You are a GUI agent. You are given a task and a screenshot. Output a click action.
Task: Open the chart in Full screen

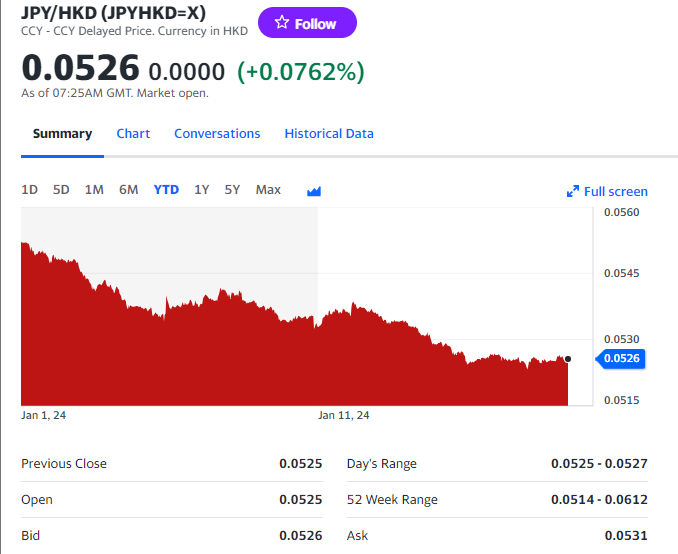(615, 191)
